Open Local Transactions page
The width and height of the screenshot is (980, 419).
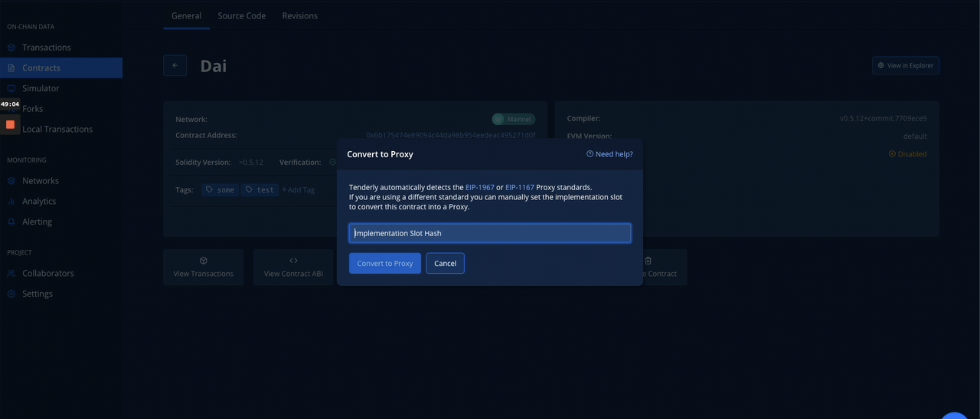click(57, 129)
